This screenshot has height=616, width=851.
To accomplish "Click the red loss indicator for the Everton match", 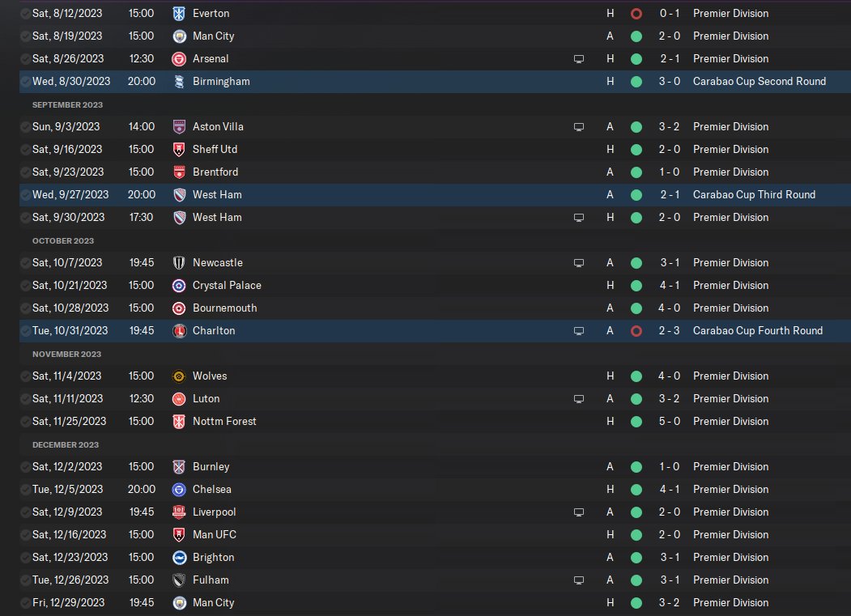I will tap(636, 14).
